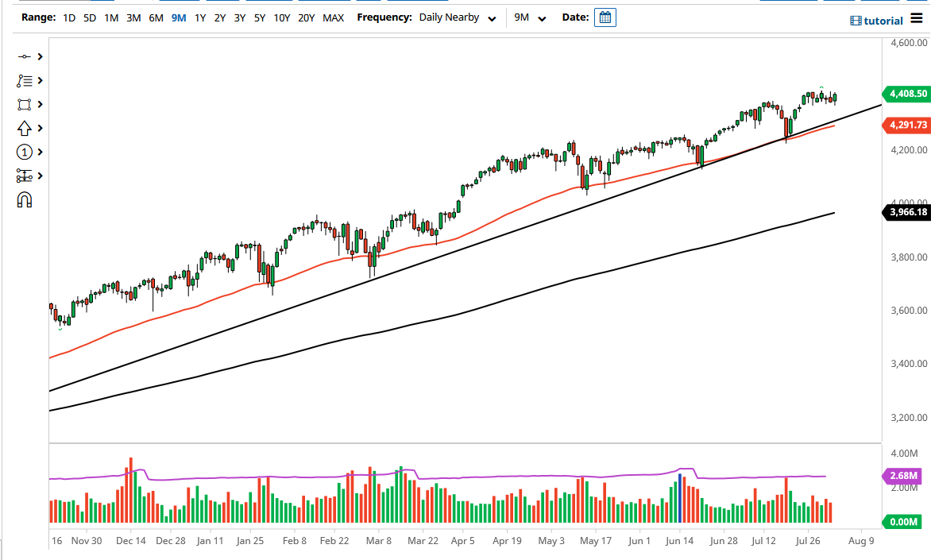Select the numbered circle annotation tool
931x560 pixels.
point(22,152)
